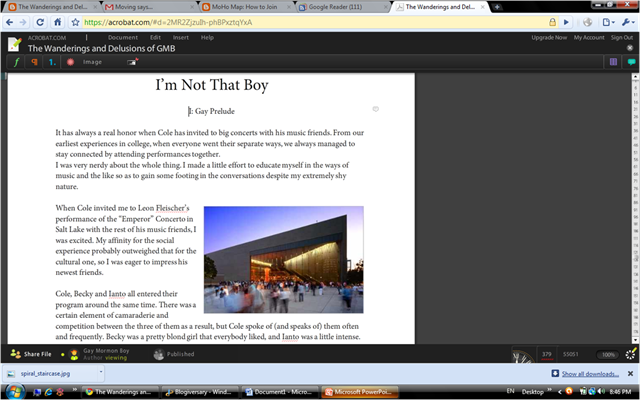Open the green font style tool

click(x=16, y=62)
